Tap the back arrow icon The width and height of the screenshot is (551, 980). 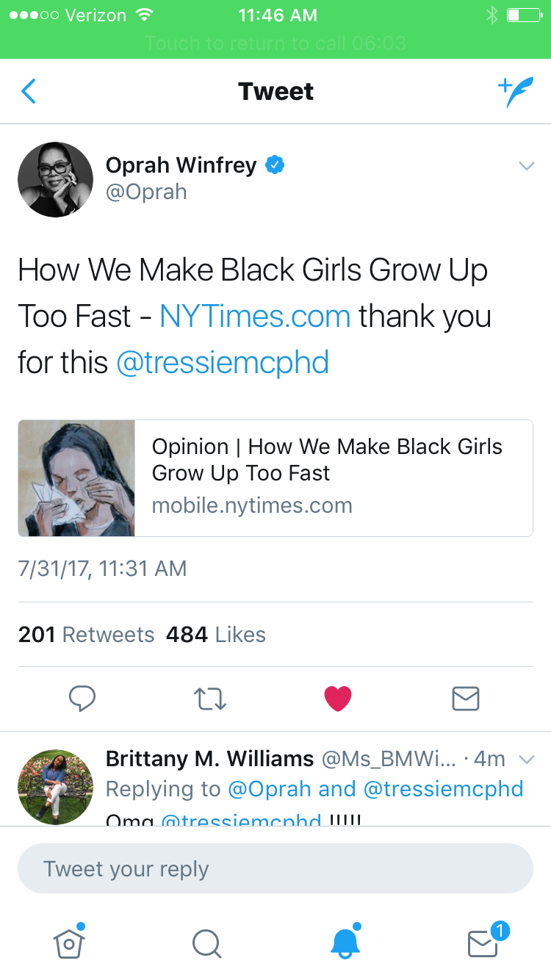click(x=29, y=92)
